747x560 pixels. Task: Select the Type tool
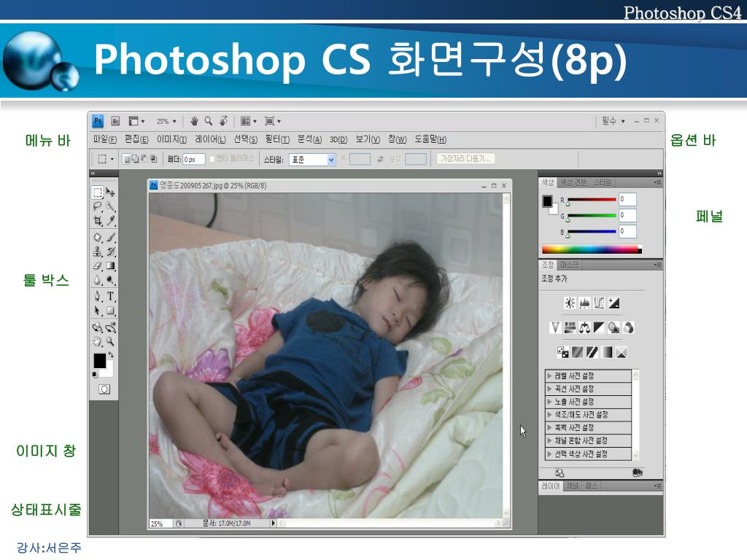111,296
